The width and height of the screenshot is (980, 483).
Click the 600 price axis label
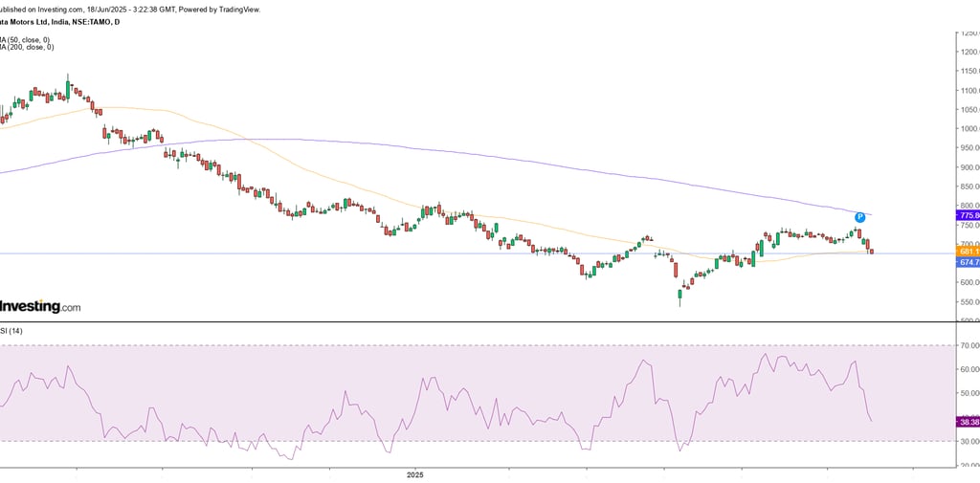click(970, 282)
